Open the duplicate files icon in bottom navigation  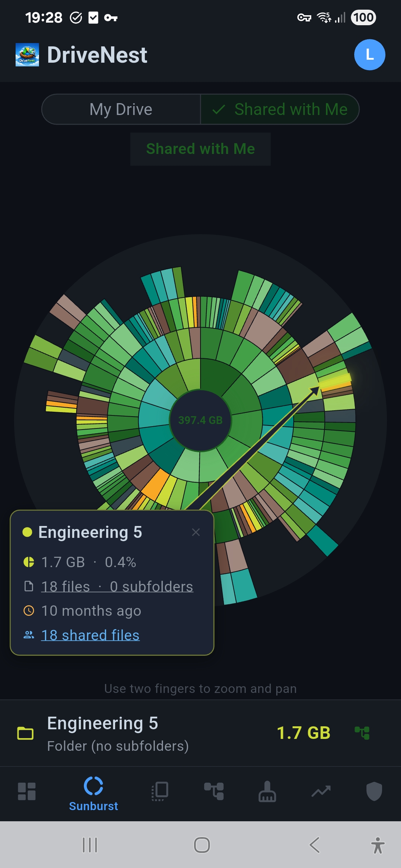[160, 791]
